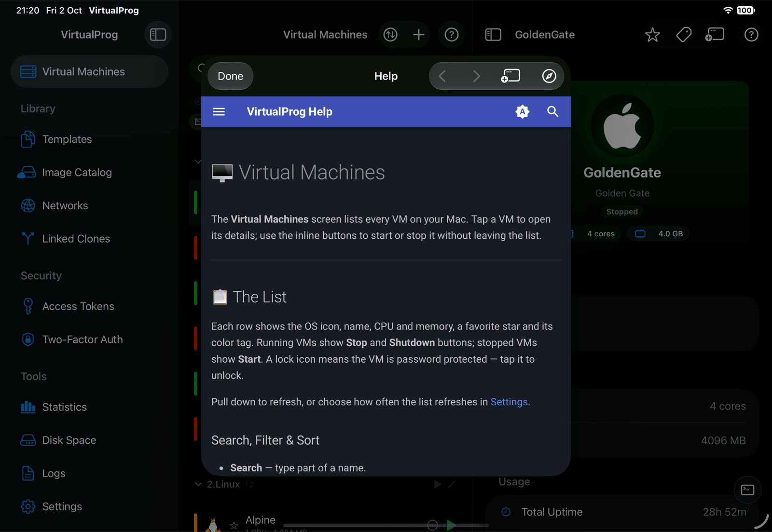
Task: Assign a color tag to GoldenGate
Action: click(x=684, y=35)
